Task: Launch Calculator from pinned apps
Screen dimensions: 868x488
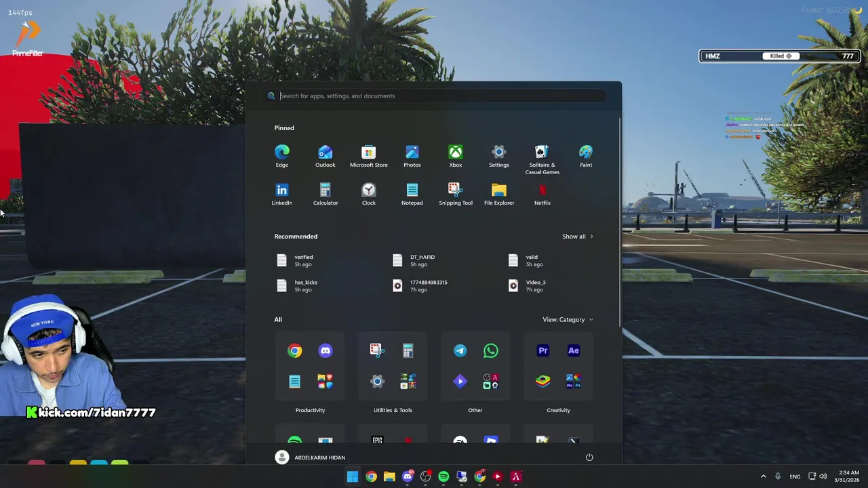Action: [x=325, y=195]
